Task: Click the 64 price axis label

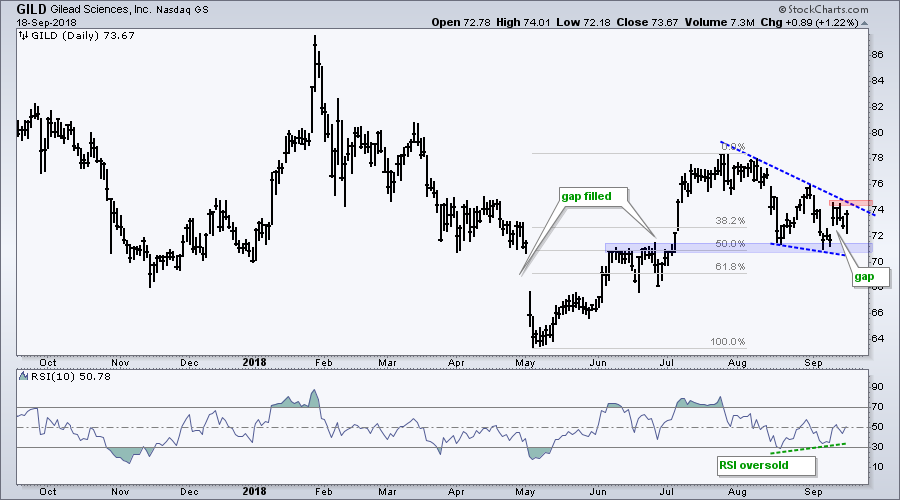Action: point(877,339)
